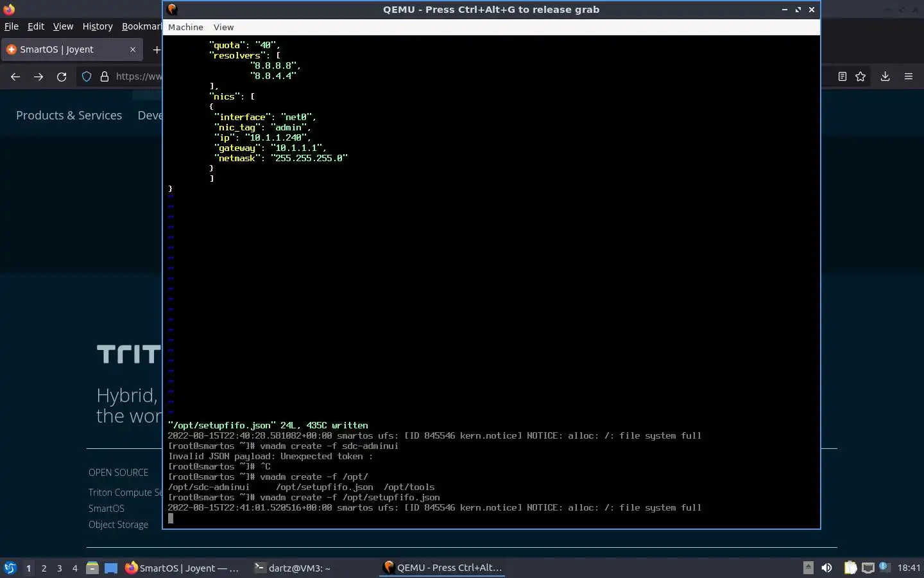Click the "OPEN SOURCE" footer heading

pos(118,472)
